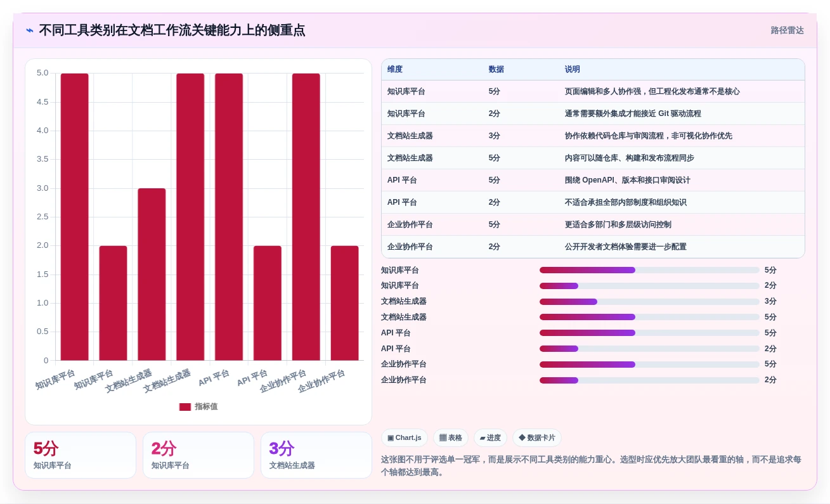Click the lightning icon beside the title
This screenshot has width=830, height=504.
pyautogui.click(x=30, y=30)
